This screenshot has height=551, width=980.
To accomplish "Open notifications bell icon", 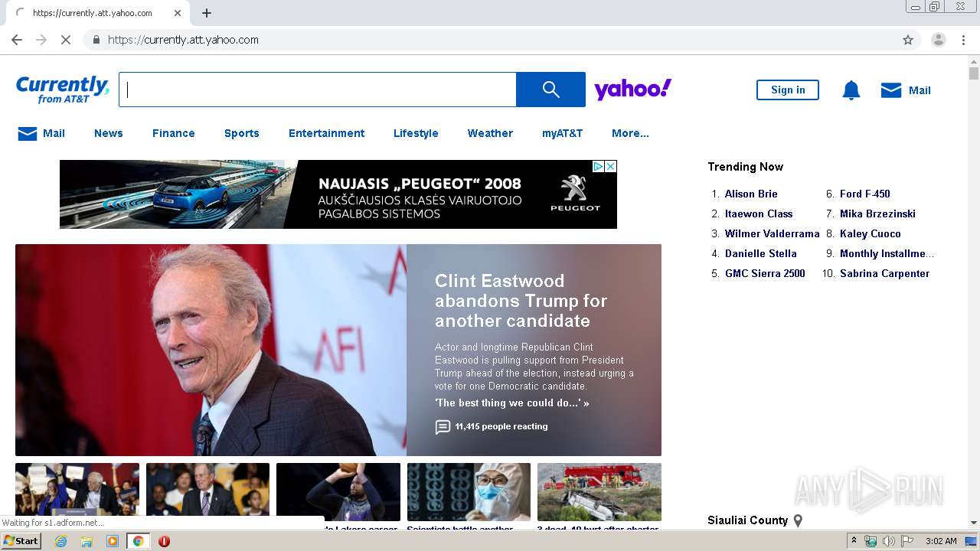I will (851, 90).
